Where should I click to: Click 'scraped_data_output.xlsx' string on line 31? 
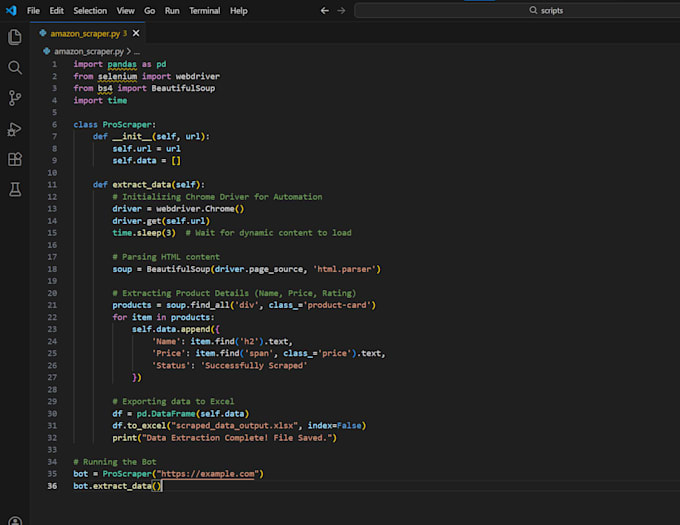[236, 426]
